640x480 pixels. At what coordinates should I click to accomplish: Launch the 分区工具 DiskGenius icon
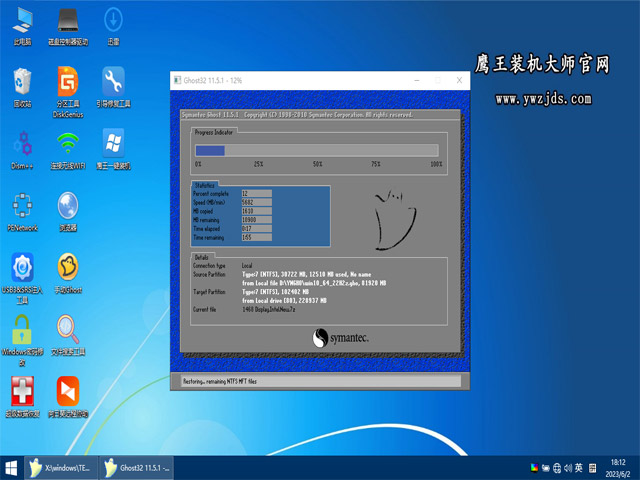[x=68, y=92]
